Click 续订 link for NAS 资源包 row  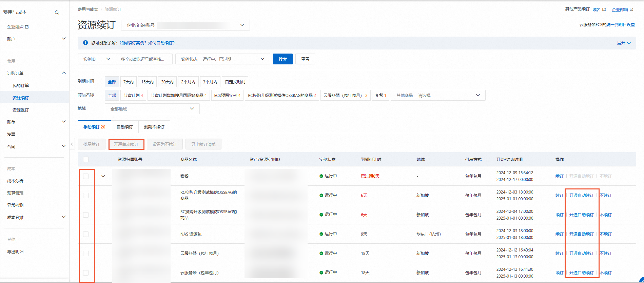(559, 234)
